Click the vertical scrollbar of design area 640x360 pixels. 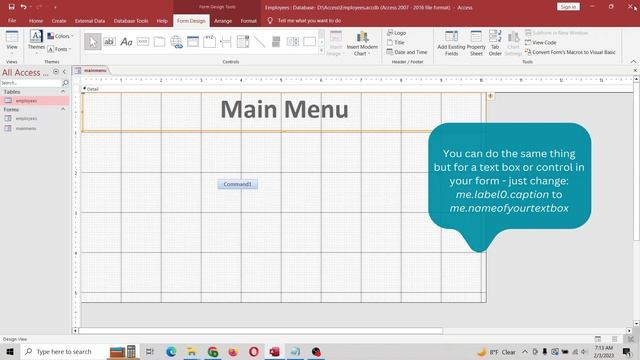tap(636, 161)
